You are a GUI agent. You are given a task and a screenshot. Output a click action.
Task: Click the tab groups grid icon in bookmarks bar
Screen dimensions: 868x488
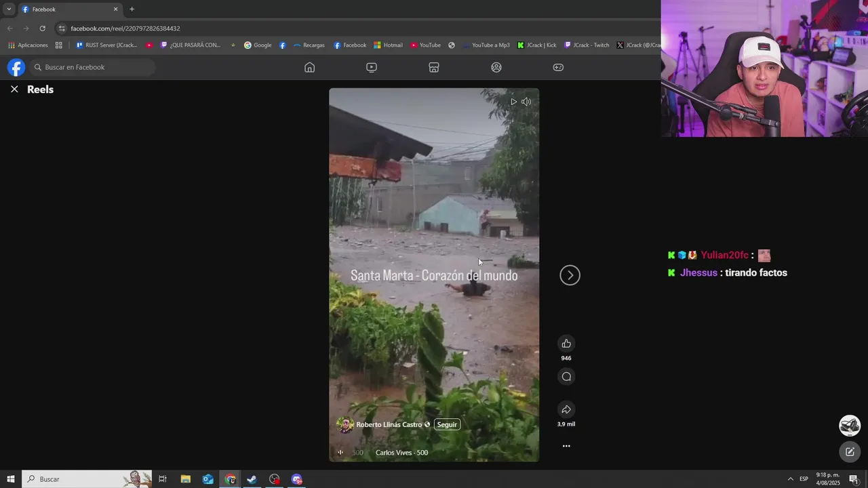[58, 45]
